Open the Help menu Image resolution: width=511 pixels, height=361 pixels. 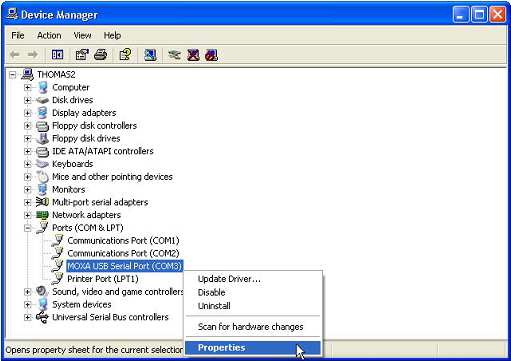(x=112, y=35)
